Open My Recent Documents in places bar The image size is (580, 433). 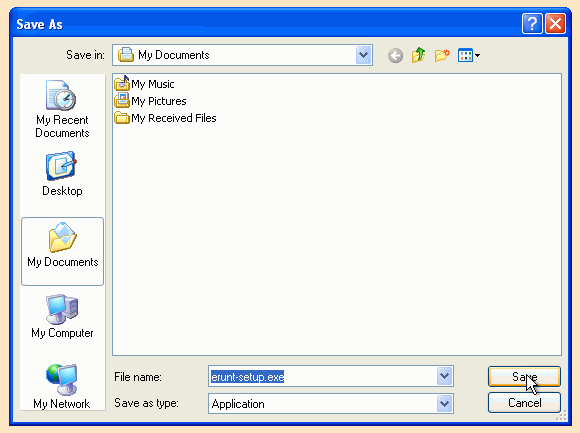click(62, 109)
